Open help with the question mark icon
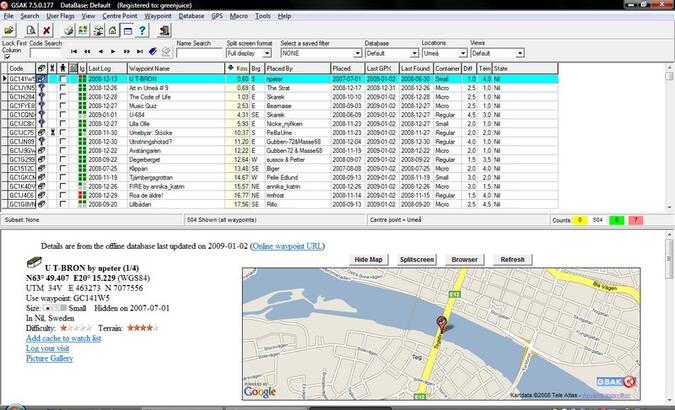This screenshot has height=410, width=675. coord(142,30)
